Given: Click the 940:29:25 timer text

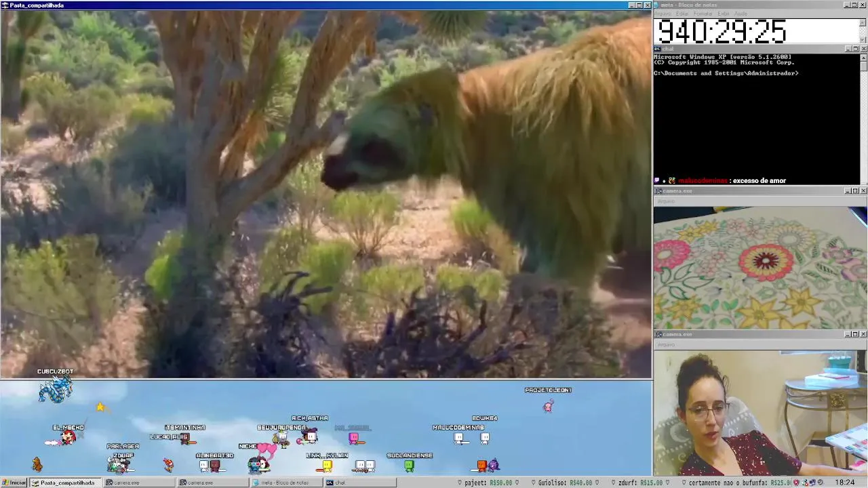Looking at the screenshot, I should 722,31.
